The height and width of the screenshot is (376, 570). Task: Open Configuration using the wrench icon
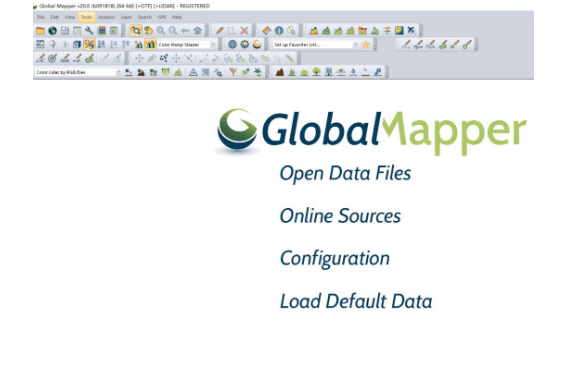89,31
